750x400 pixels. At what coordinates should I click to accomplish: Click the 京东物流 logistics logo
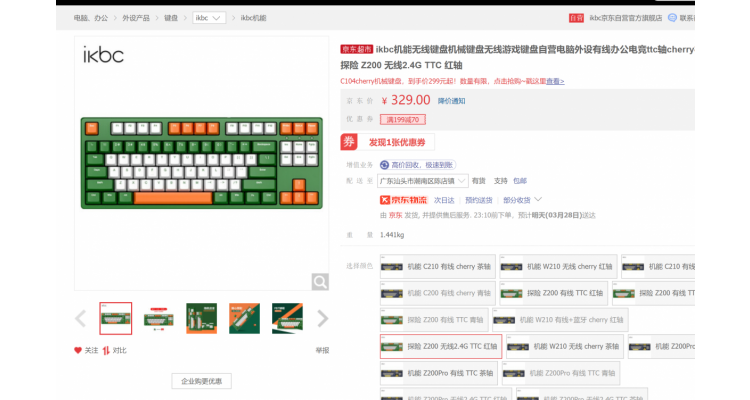click(403, 200)
